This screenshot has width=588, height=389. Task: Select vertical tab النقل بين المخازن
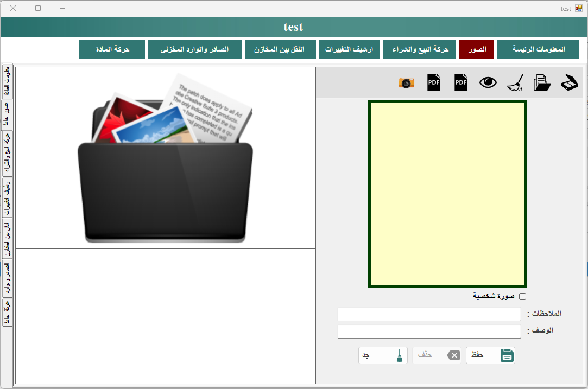click(7, 239)
